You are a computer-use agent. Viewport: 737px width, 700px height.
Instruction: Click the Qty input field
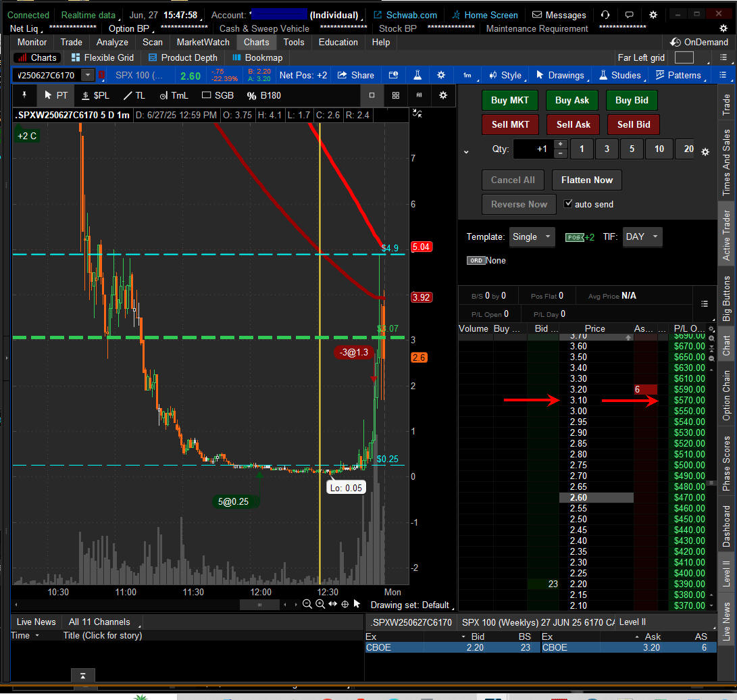point(534,149)
